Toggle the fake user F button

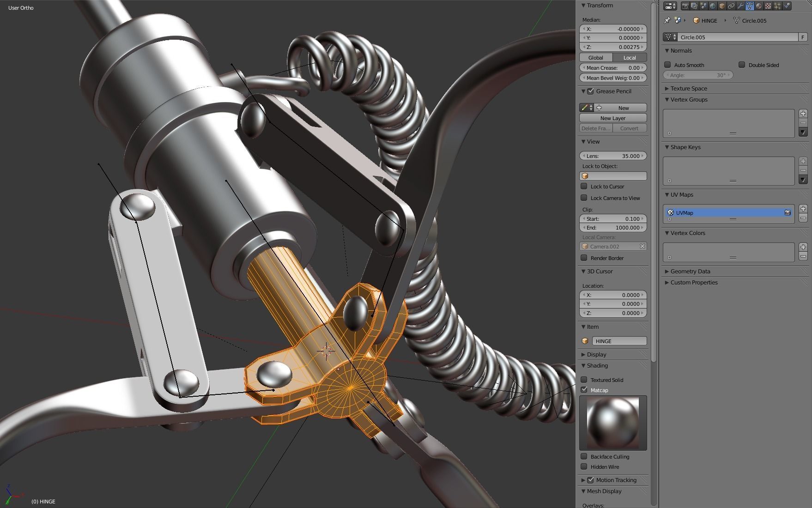803,37
